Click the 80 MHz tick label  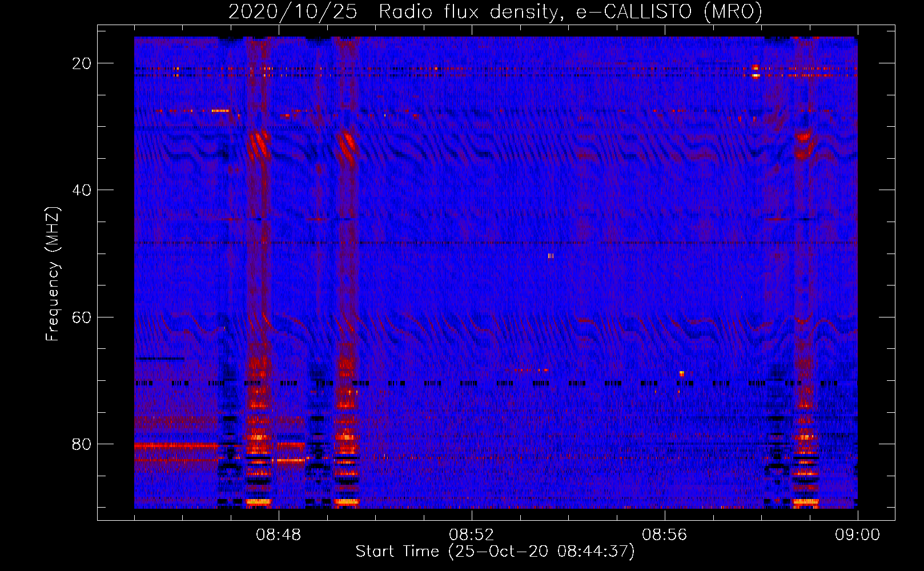82,444
